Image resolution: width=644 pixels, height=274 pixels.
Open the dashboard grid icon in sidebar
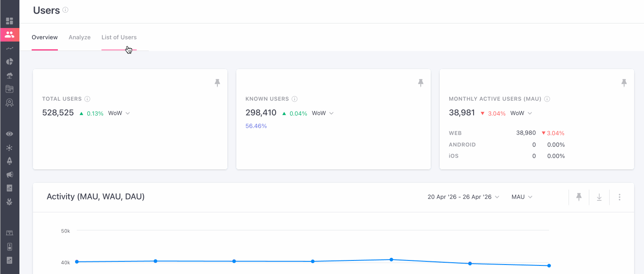9,21
